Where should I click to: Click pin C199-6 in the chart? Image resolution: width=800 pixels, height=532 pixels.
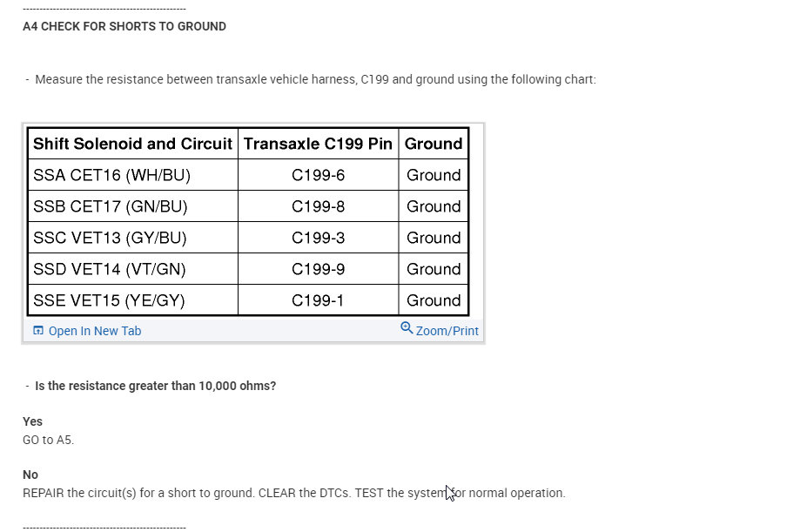click(x=318, y=175)
